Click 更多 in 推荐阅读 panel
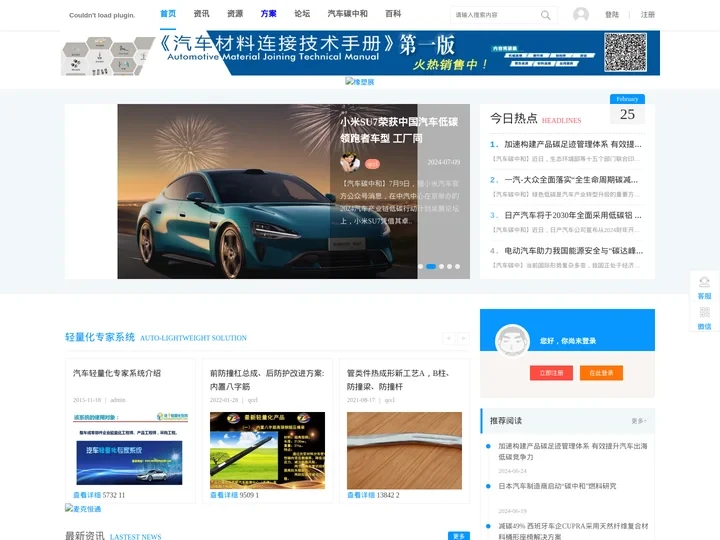 coord(639,421)
